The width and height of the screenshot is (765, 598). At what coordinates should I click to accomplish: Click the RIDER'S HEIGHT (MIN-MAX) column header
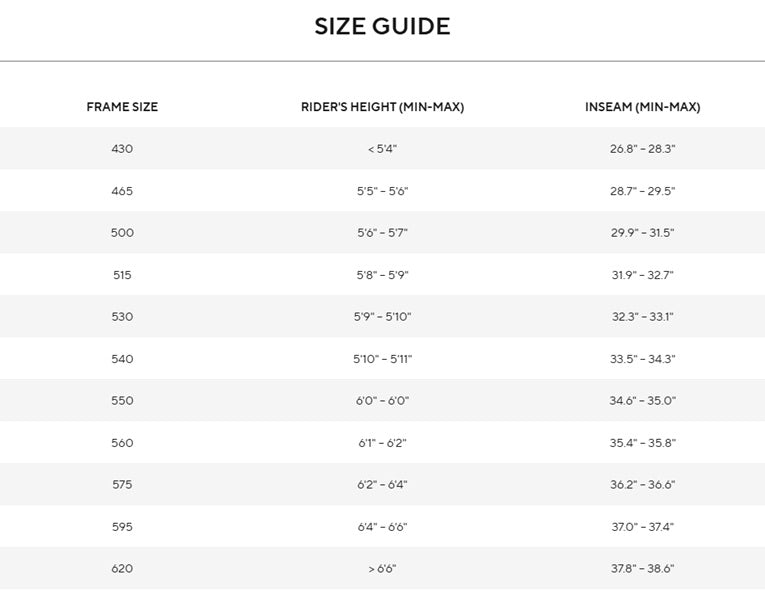pos(382,107)
